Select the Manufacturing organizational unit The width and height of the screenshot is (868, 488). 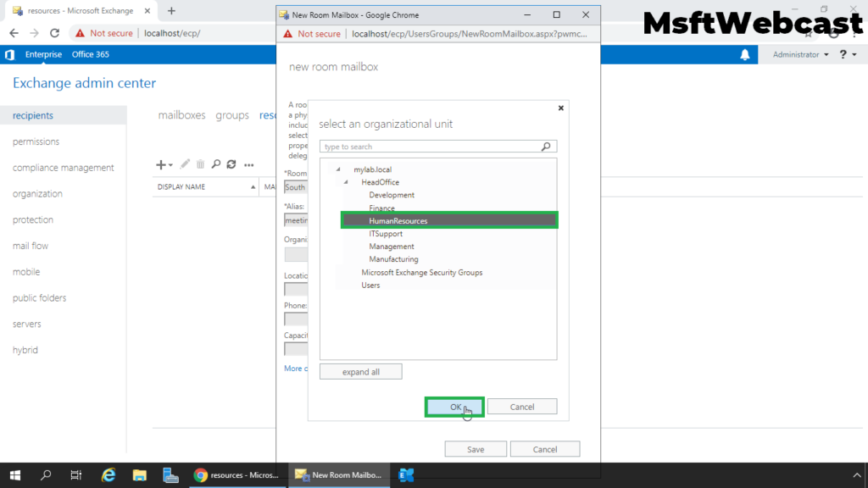(393, 259)
